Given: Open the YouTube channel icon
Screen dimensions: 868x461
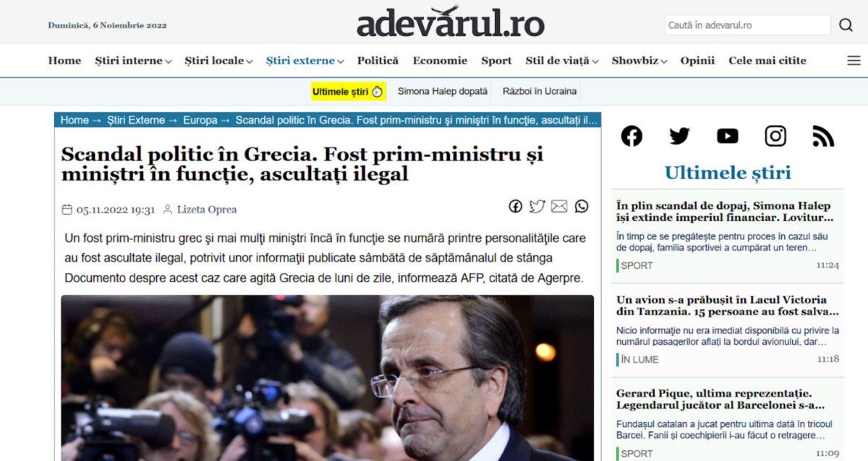Looking at the screenshot, I should pyautogui.click(x=727, y=136).
